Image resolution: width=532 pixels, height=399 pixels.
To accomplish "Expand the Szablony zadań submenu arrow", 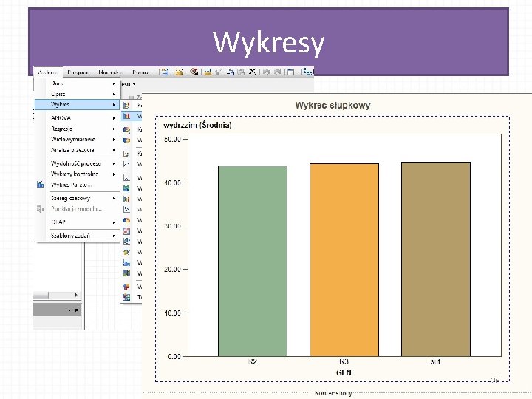I will tap(114, 236).
